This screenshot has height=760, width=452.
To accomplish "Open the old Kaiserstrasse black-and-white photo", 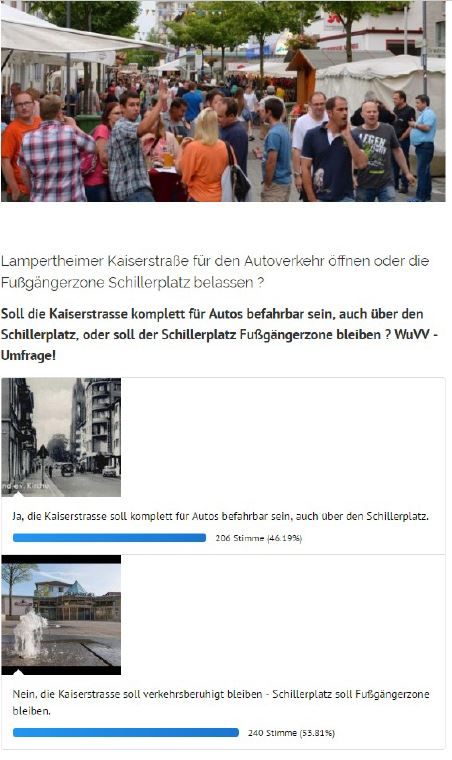I will click(x=61, y=437).
